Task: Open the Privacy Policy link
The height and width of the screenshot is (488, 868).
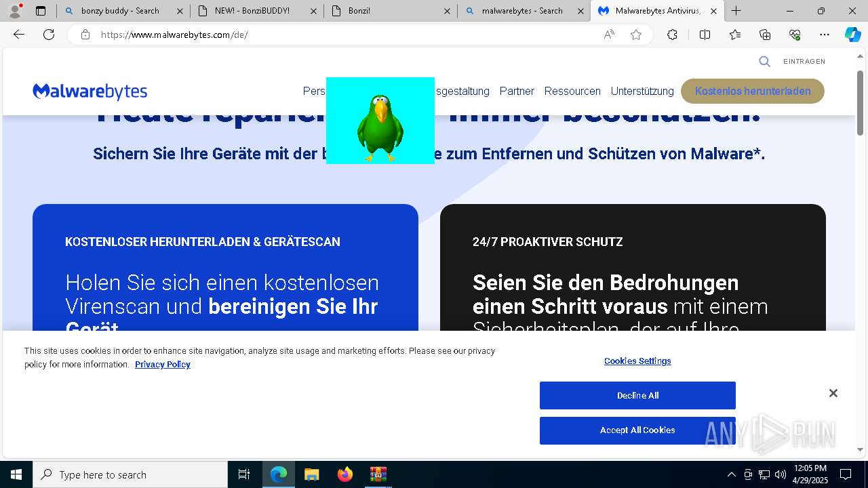Action: point(163,365)
